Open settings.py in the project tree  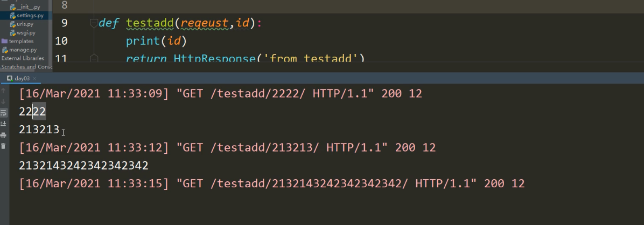coord(30,16)
